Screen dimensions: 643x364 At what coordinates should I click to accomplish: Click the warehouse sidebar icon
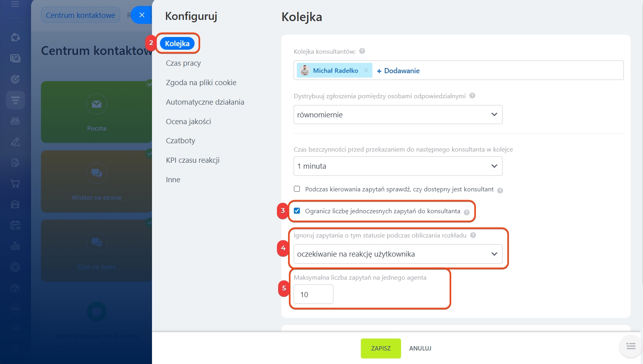tap(15, 204)
